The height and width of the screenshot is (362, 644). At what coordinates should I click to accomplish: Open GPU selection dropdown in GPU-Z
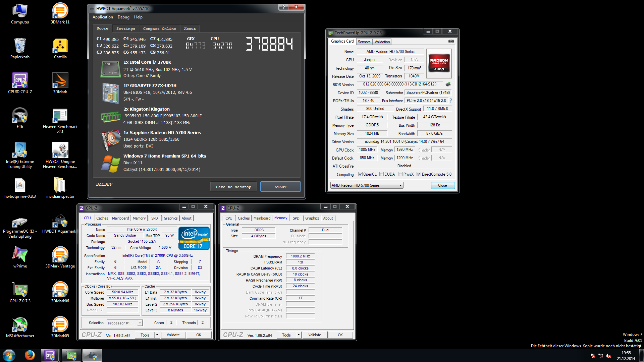click(x=367, y=185)
